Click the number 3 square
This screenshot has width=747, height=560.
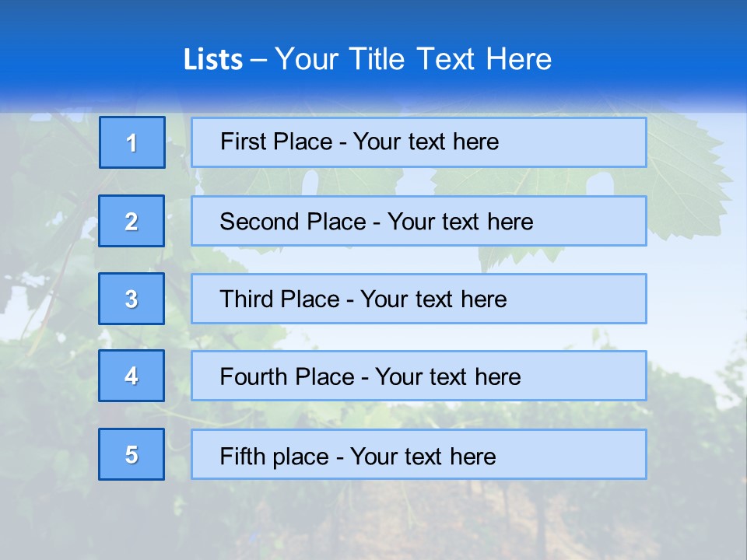click(132, 299)
